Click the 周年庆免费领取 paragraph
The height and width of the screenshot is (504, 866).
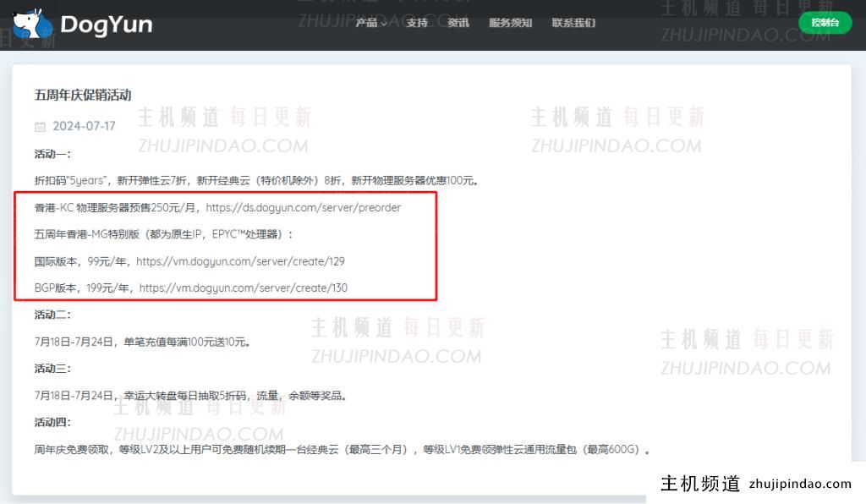[x=342, y=449]
